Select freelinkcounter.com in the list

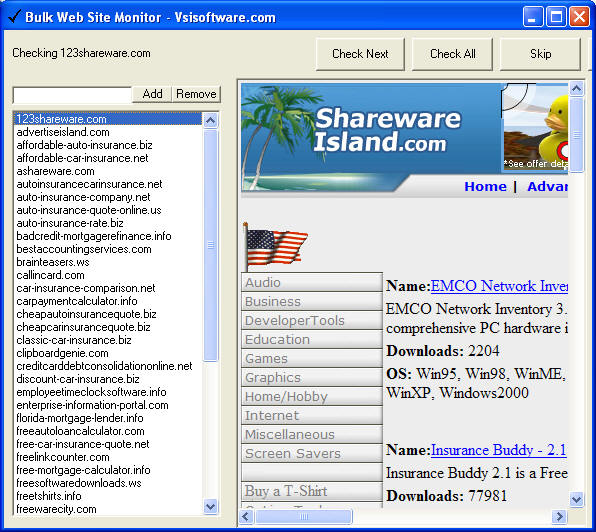point(63,457)
